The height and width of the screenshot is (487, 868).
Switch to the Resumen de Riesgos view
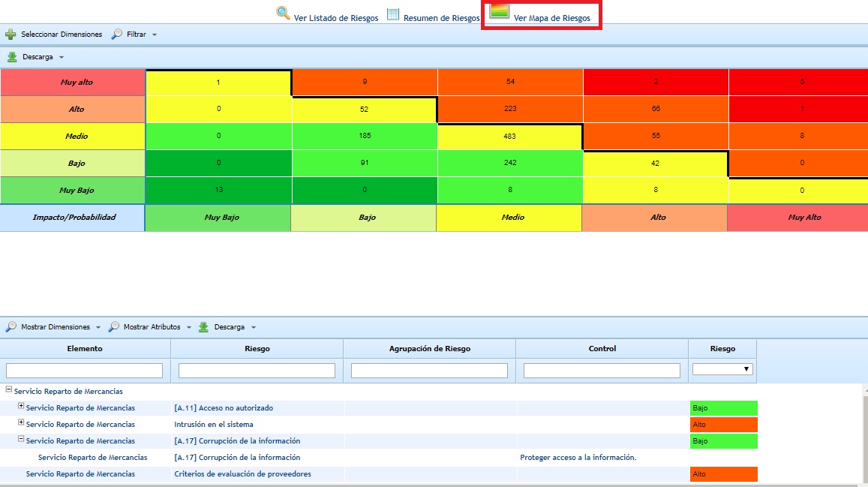point(441,18)
